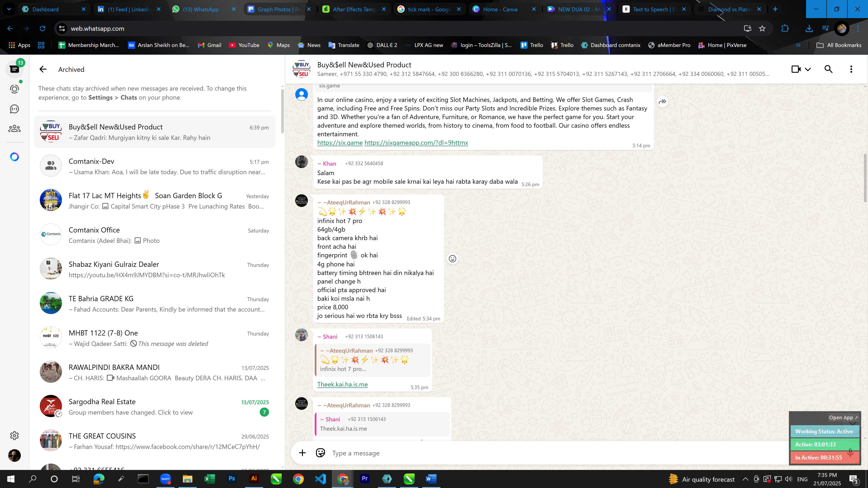Click the web.whatsapp.com address bar

tap(398, 29)
